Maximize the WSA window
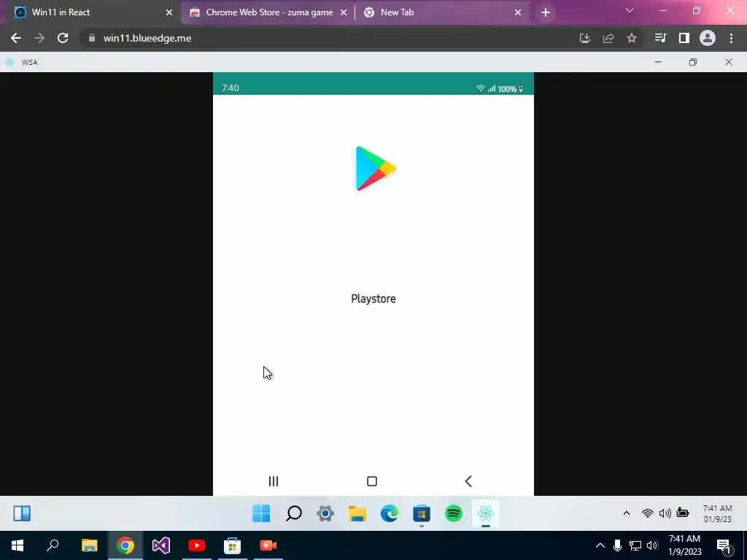Image resolution: width=747 pixels, height=560 pixels. (x=693, y=62)
